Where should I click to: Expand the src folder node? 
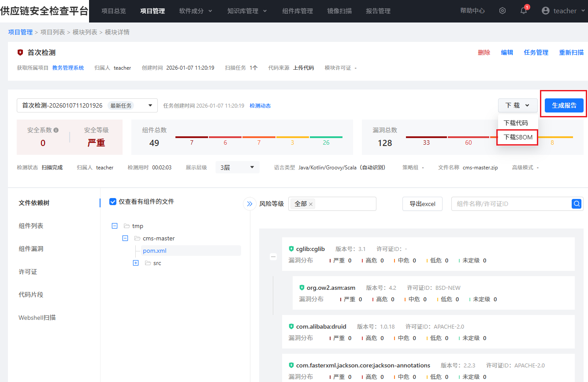[136, 263]
